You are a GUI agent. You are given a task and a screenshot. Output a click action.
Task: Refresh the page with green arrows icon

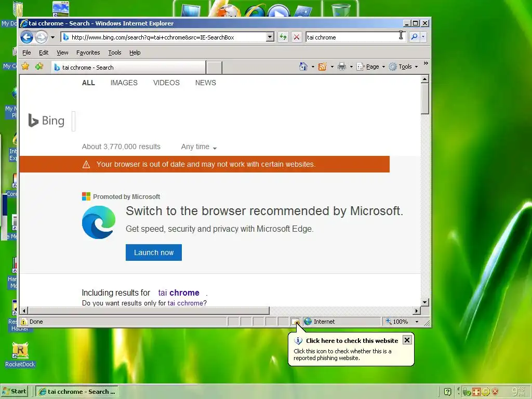[283, 37]
